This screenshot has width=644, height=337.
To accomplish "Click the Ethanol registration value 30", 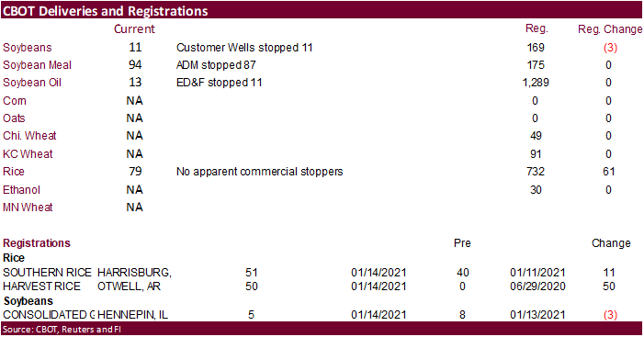I will (x=536, y=190).
